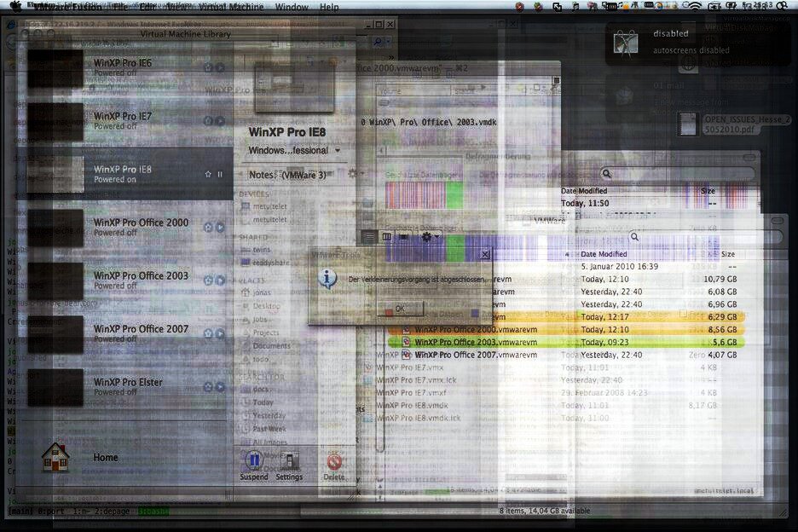Open the Home icon in Virtual Machine Library
The width and height of the screenshot is (798, 532).
55,457
